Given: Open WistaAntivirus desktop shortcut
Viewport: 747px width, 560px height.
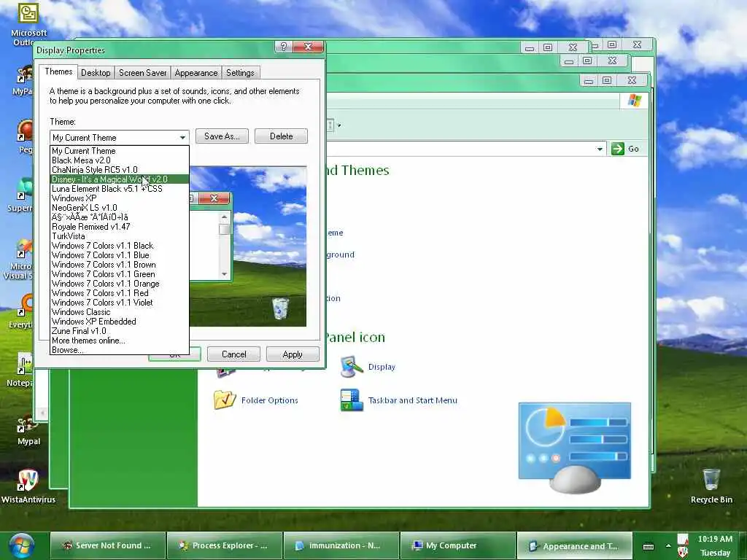Looking at the screenshot, I should [x=28, y=486].
